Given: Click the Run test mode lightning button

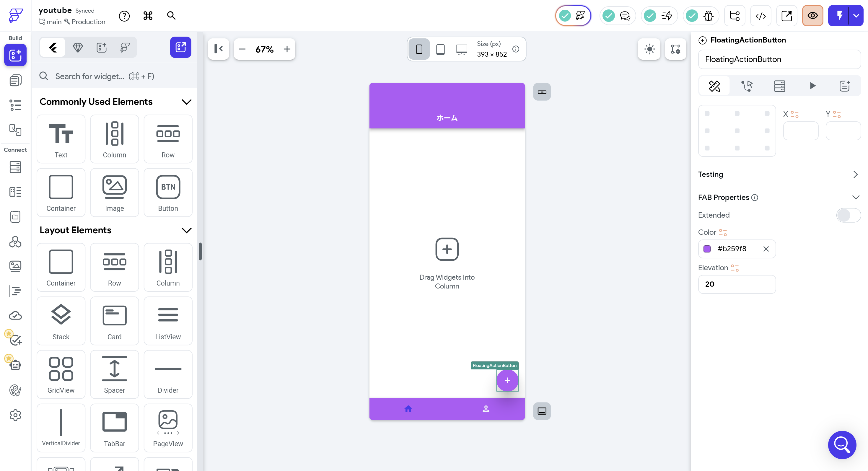Looking at the screenshot, I should pos(839,16).
